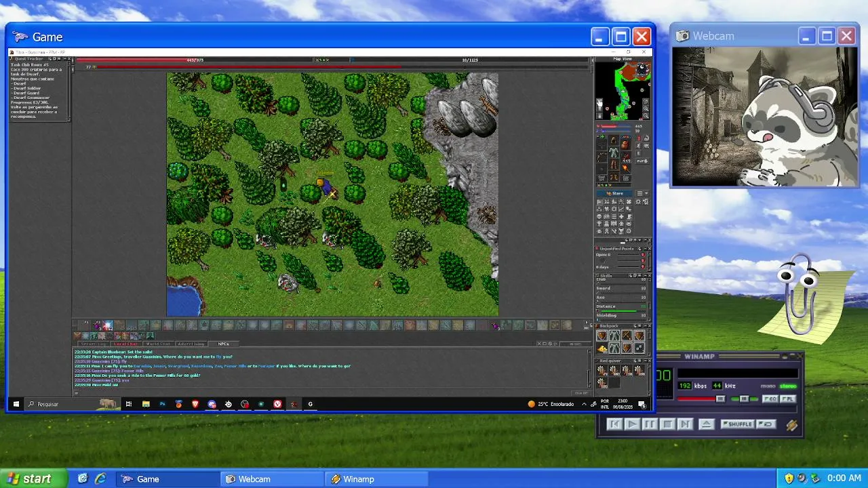868x488 pixels.
Task: Switch to Winamp in XP taskbar
Action: pyautogui.click(x=377, y=479)
